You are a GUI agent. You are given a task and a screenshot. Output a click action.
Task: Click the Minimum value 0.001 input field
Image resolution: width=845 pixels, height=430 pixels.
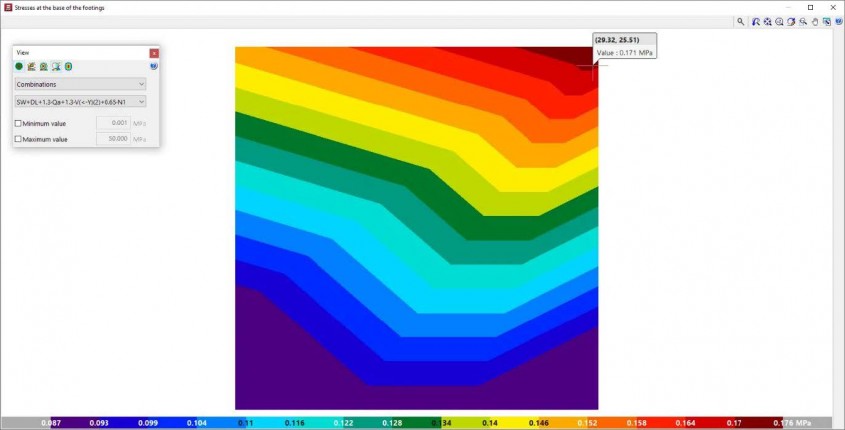pos(113,123)
